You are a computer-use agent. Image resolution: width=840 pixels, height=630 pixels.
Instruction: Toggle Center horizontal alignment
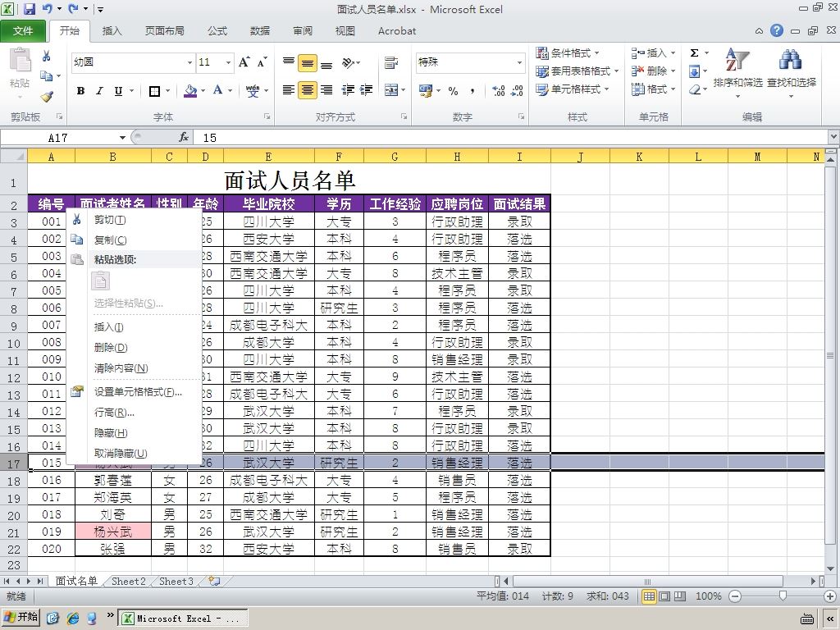coord(308,90)
